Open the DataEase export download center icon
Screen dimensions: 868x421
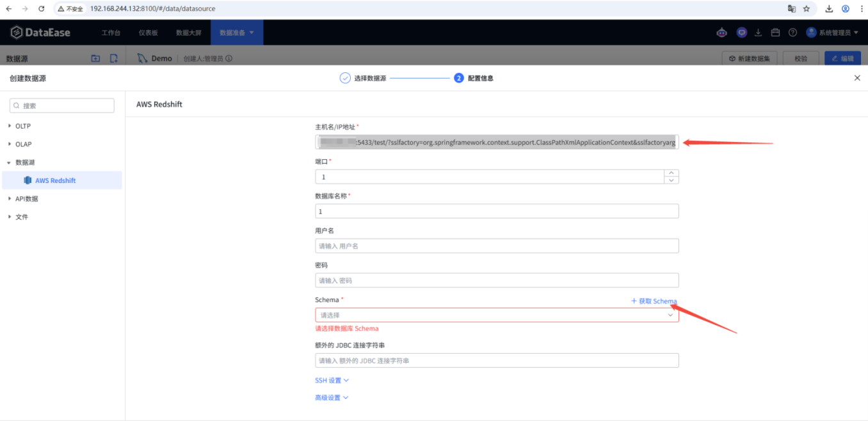(x=759, y=33)
